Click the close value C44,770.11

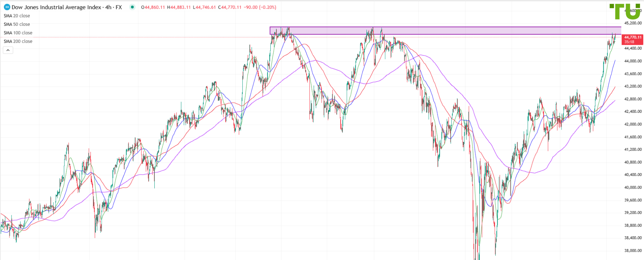tap(229, 7)
